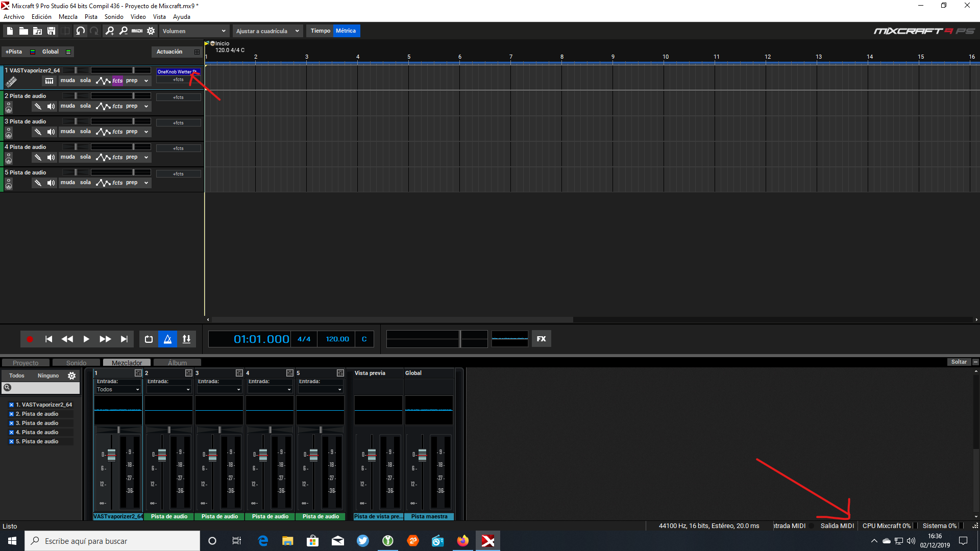
Task: Click the Global master fader in the mixer
Action: click(x=422, y=455)
